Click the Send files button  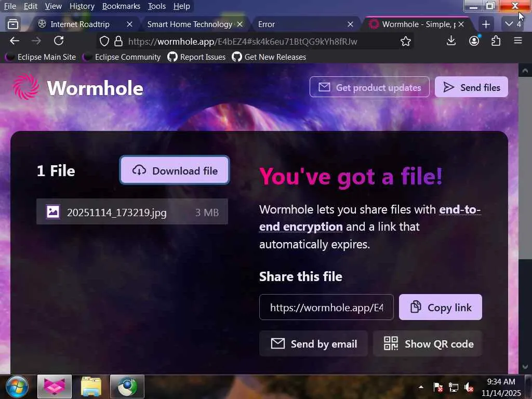471,87
